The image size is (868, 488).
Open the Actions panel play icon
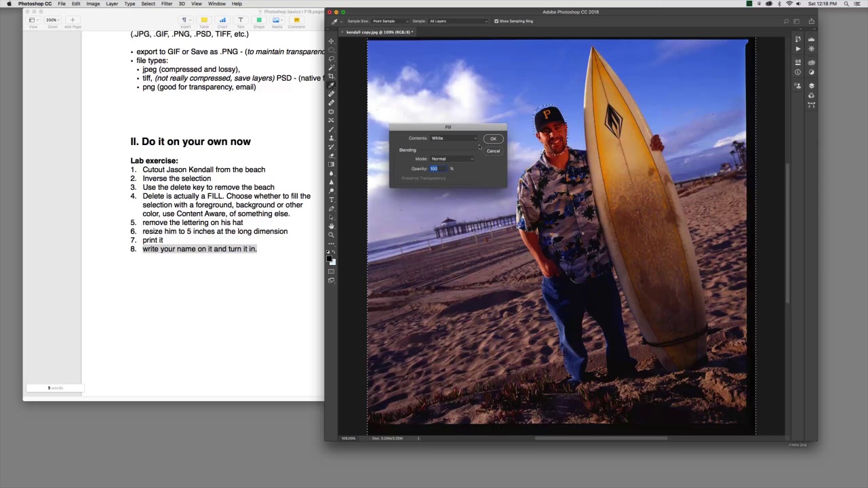pos(798,49)
